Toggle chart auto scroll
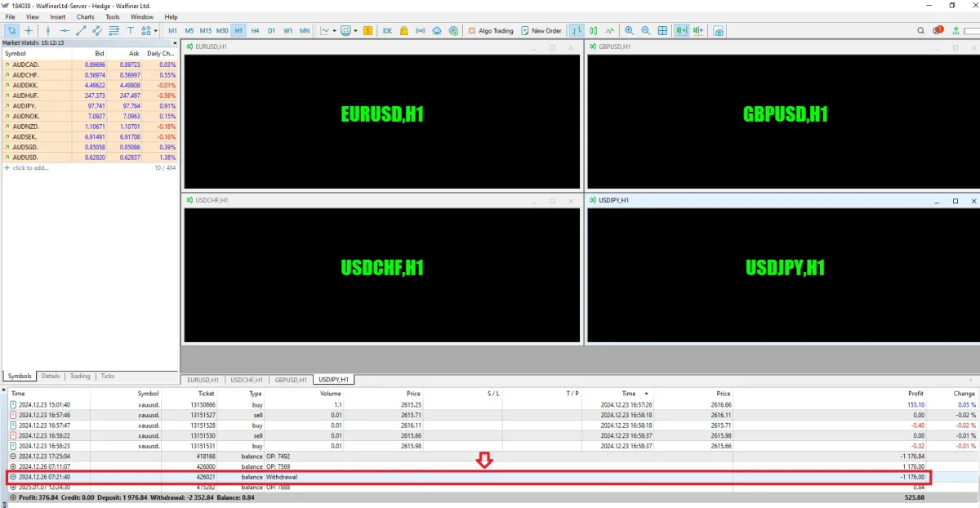The width and height of the screenshot is (980, 508). 681,30
